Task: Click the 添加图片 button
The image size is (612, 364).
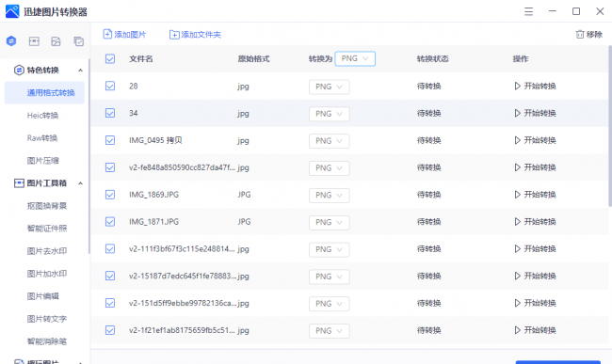Action: [124, 34]
